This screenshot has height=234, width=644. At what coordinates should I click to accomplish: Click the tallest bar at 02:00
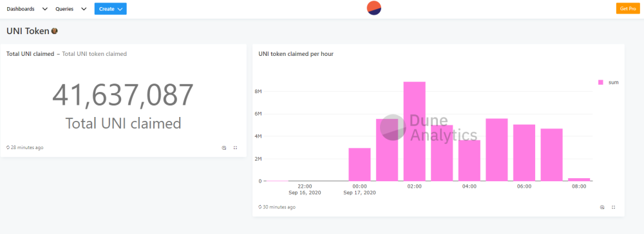pos(414,131)
